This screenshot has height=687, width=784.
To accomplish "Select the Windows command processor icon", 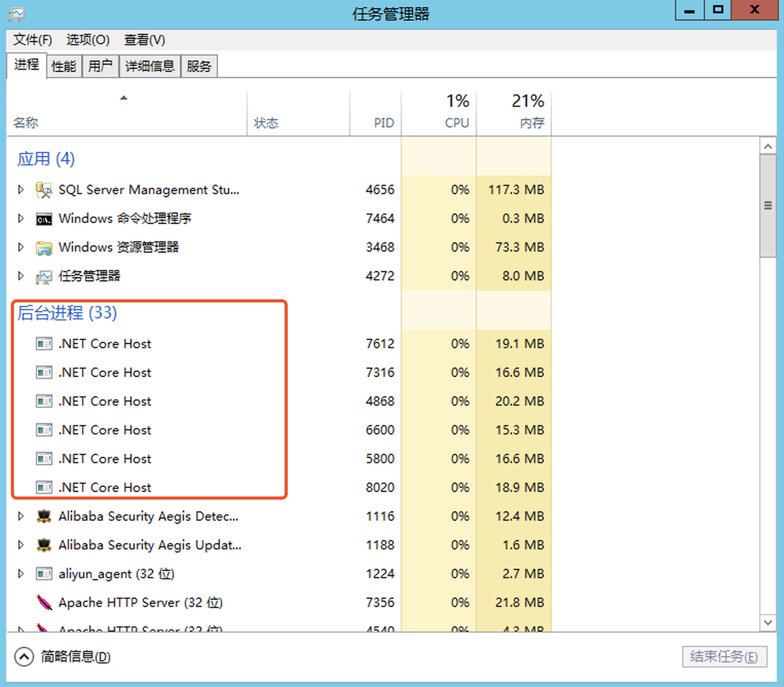I will tap(44, 219).
